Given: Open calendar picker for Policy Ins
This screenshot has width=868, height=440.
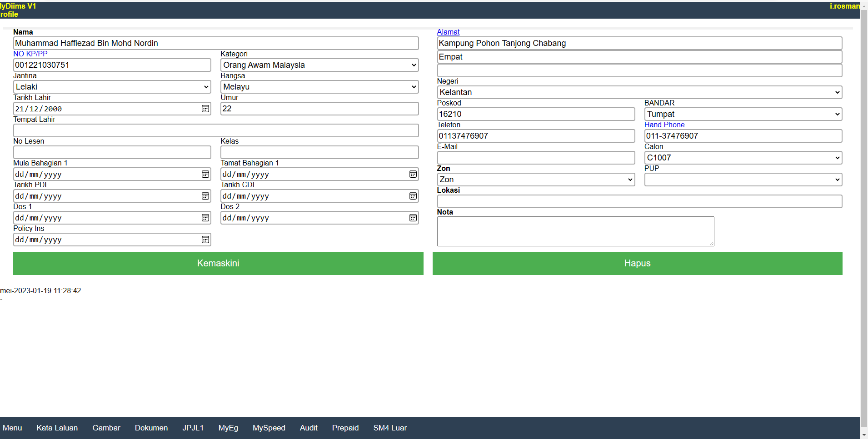Looking at the screenshot, I should tap(205, 240).
